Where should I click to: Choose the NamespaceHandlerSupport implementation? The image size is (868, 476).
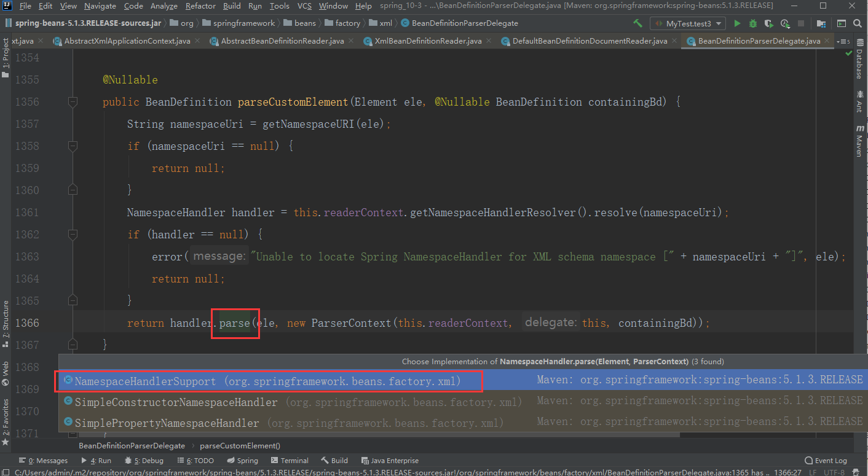click(462, 380)
